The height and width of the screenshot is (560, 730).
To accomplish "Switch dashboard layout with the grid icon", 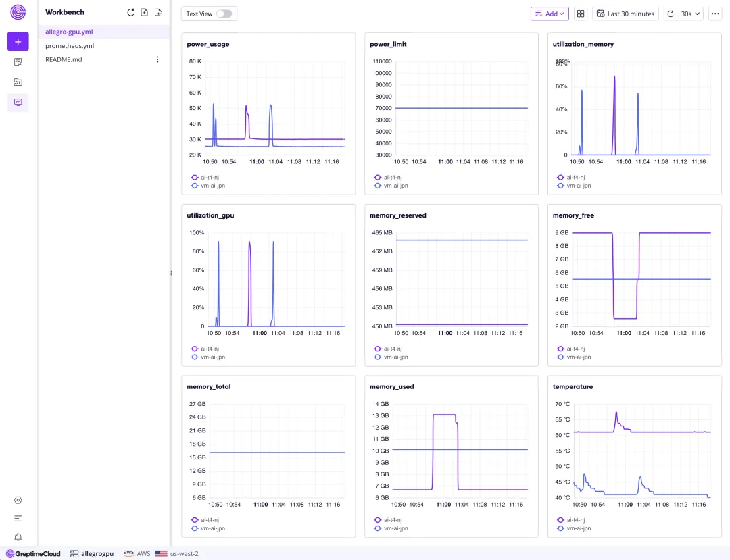I will [581, 14].
